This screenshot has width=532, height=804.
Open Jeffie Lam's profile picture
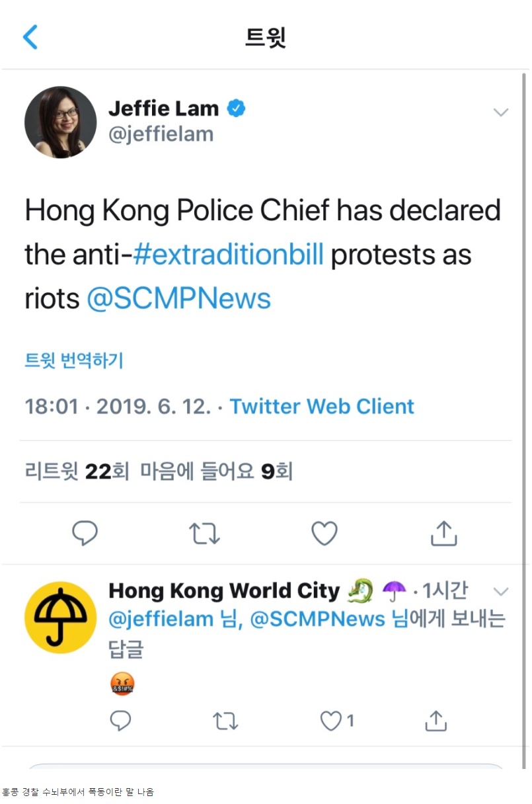tap(60, 122)
